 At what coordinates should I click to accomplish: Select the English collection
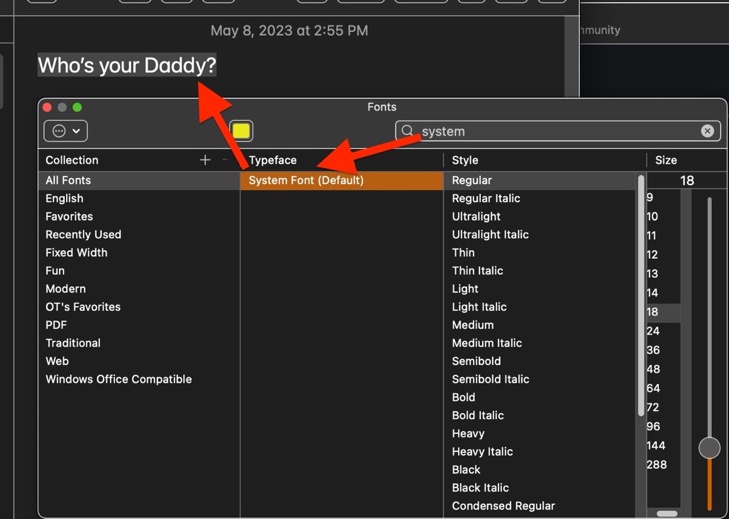click(x=139, y=199)
